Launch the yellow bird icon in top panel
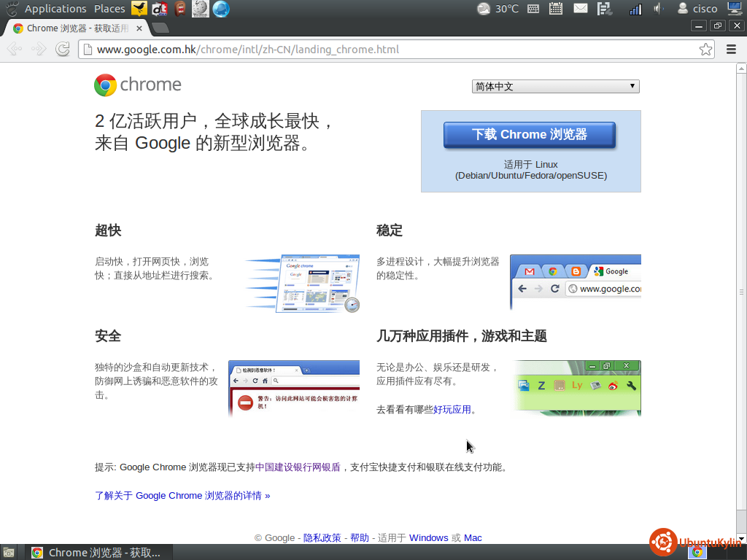This screenshot has width=747, height=560. (139, 9)
